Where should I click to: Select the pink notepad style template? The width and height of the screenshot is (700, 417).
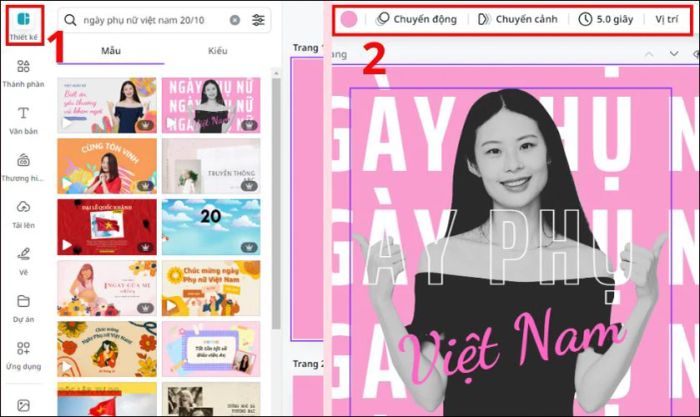211,349
